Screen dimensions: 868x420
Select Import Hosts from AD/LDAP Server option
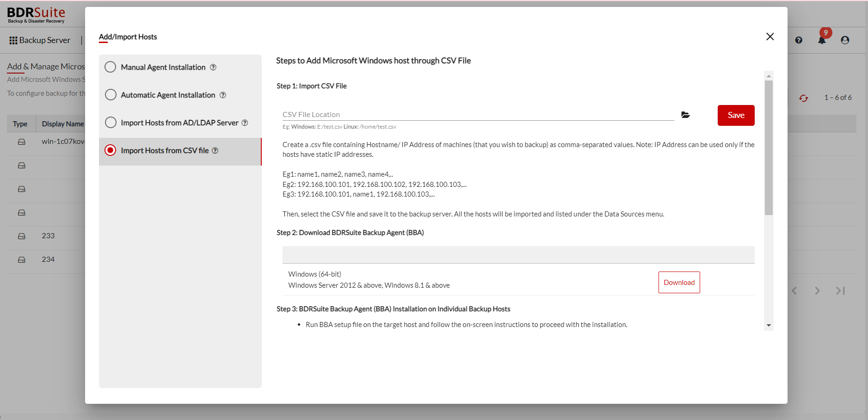[110, 123]
